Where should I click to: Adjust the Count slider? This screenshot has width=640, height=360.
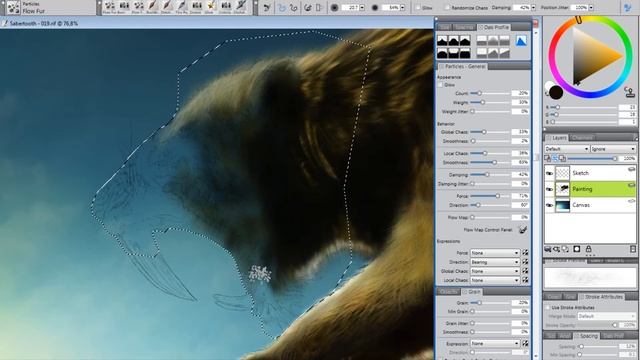point(489,93)
